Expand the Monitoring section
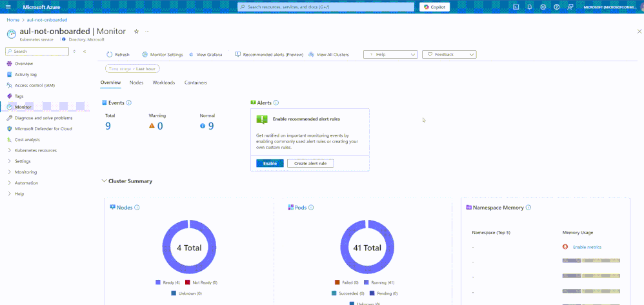This screenshot has width=644, height=305. (x=25, y=172)
